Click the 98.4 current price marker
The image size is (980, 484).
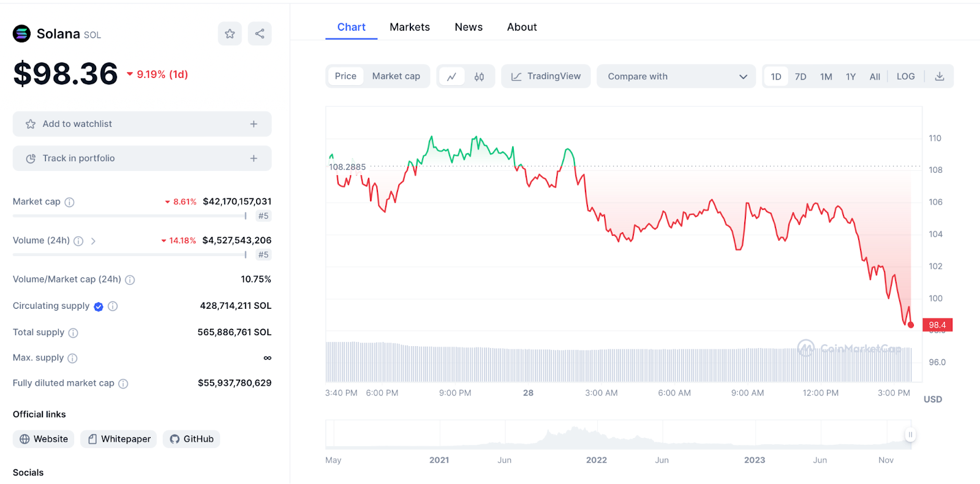click(937, 325)
